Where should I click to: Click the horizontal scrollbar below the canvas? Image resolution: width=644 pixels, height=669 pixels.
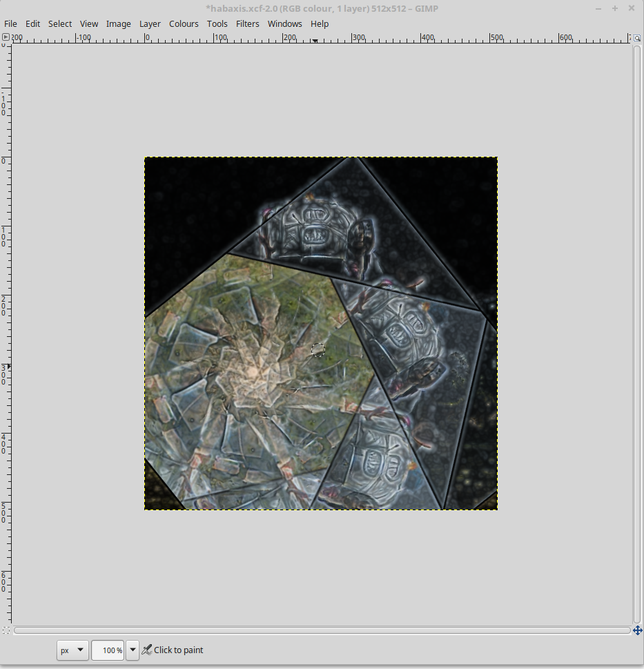[322, 630]
